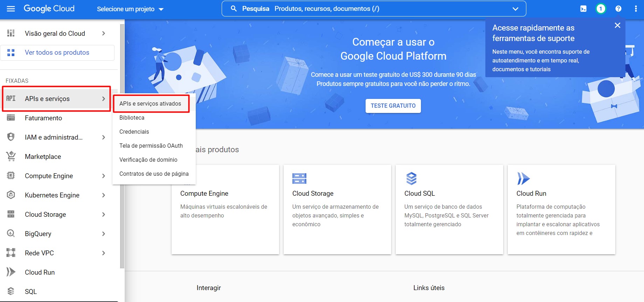This screenshot has width=644, height=302.
Task: Click the sidebar vertical scrollbar
Action: click(122, 146)
